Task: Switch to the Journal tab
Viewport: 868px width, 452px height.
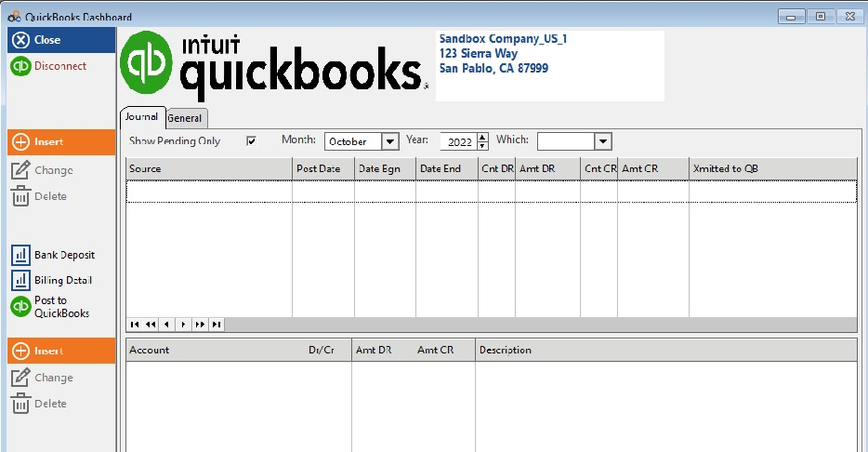Action: (142, 117)
